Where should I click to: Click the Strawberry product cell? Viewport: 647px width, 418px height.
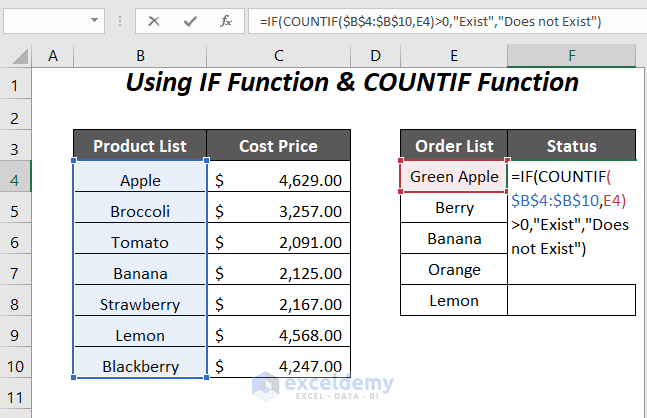click(x=139, y=304)
